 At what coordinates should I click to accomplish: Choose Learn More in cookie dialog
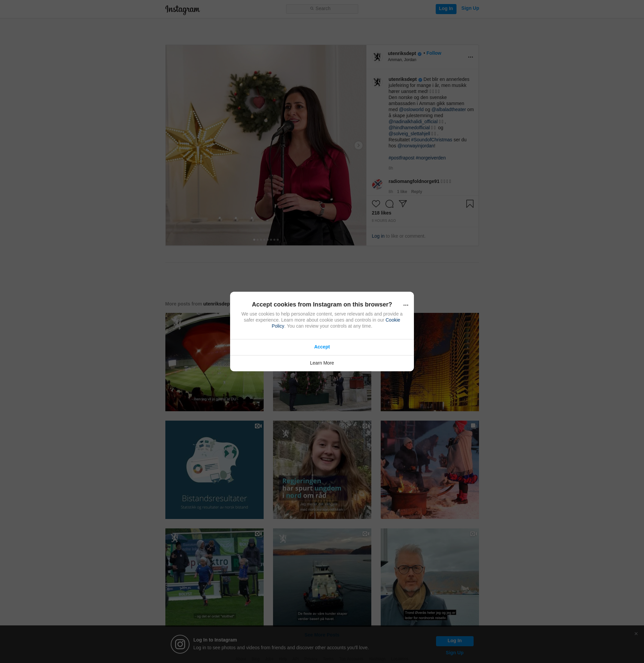point(322,363)
